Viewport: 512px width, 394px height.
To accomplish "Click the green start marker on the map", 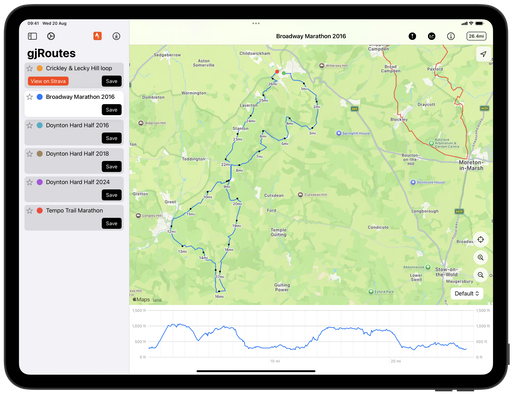I will pyautogui.click(x=284, y=73).
